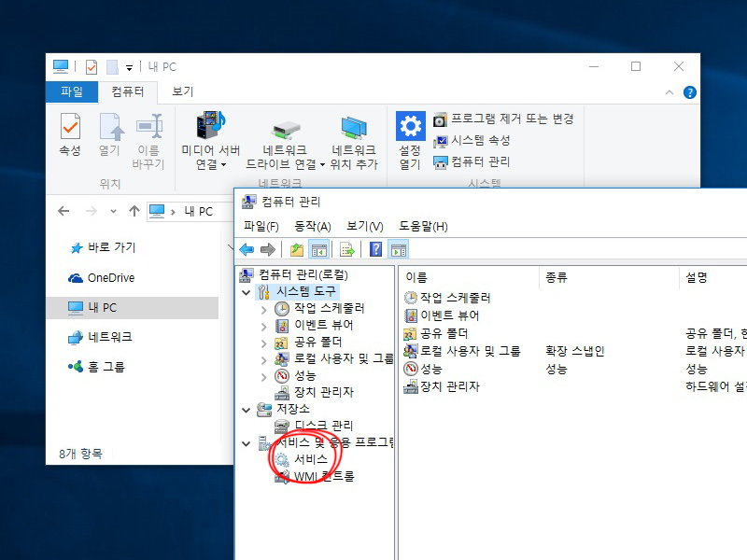This screenshot has width=747, height=560.
Task: Open 도움말(H) menu
Action: 424,226
